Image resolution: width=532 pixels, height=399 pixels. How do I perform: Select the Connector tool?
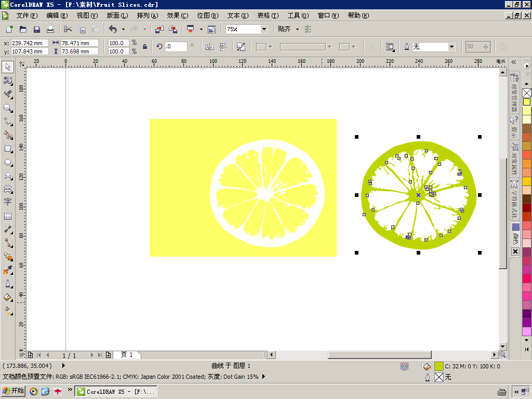coord(7,243)
